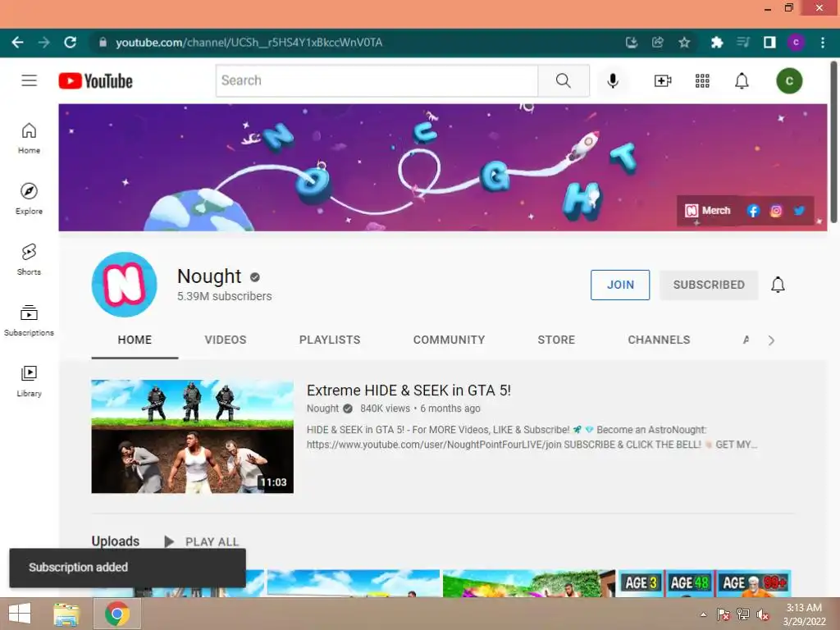Click the Uploads section heading
This screenshot has height=630, width=840.
(x=115, y=541)
